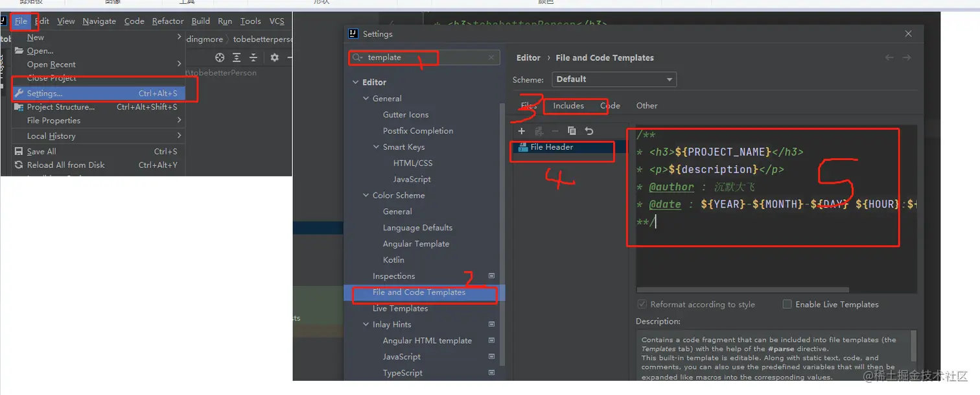Collapse the General node under Editor

366,99
